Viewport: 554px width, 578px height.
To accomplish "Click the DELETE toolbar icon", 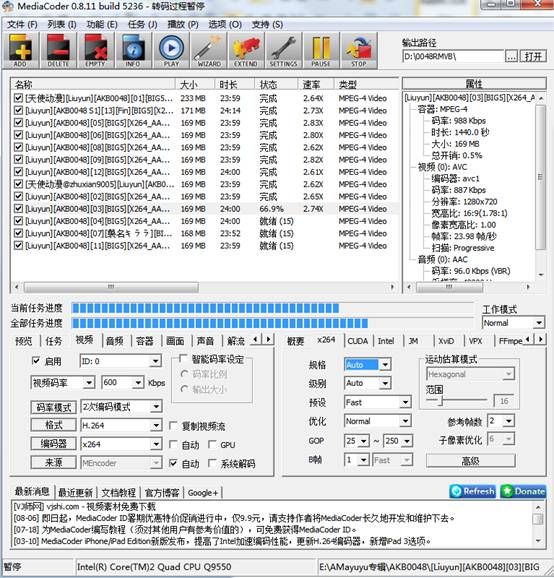I will coord(58,50).
